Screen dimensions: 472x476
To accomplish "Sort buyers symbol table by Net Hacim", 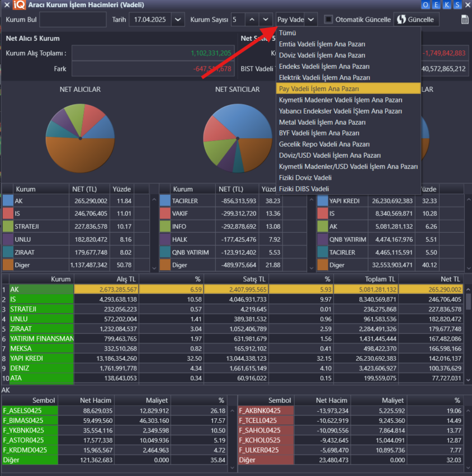I will click(86, 400).
